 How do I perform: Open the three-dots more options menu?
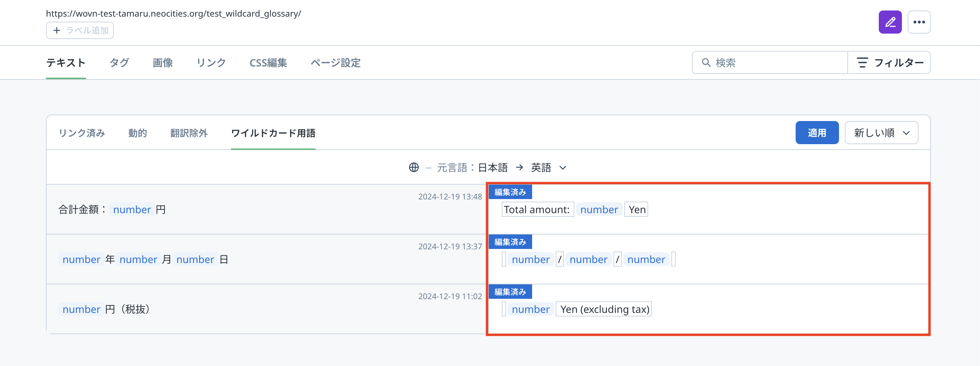coord(919,22)
